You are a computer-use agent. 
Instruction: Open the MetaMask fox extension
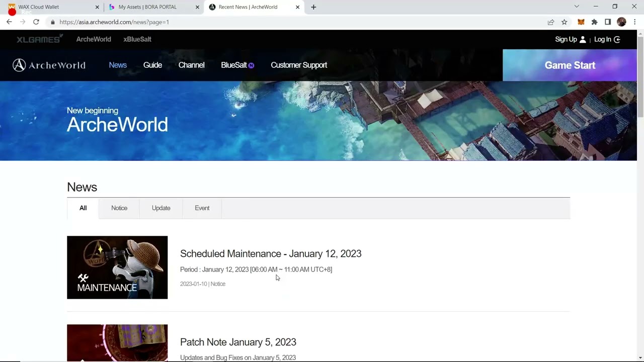[581, 22]
